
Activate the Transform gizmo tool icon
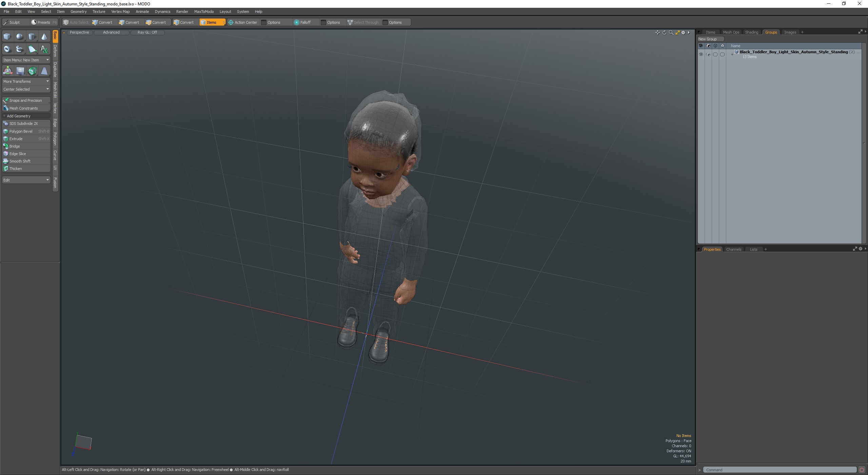(7, 71)
